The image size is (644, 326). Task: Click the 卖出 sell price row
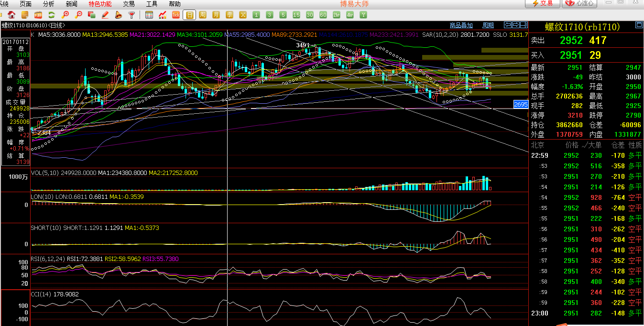pyautogui.click(x=586, y=41)
